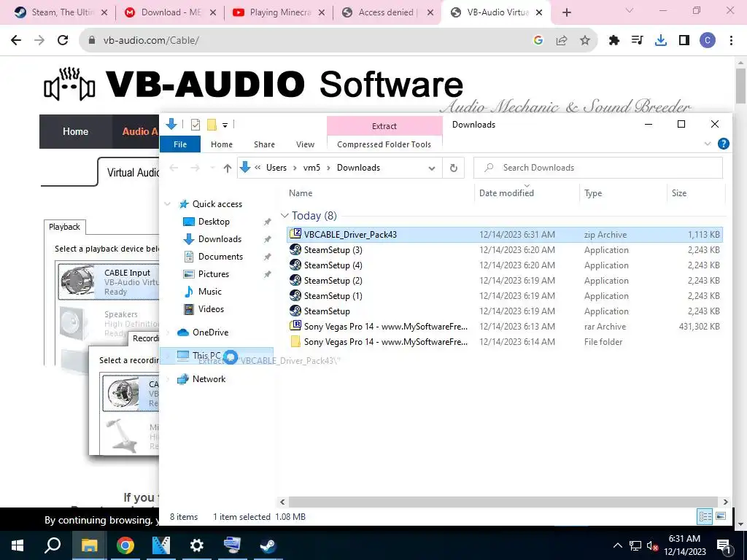Close the Access denied browser tab

point(430,12)
